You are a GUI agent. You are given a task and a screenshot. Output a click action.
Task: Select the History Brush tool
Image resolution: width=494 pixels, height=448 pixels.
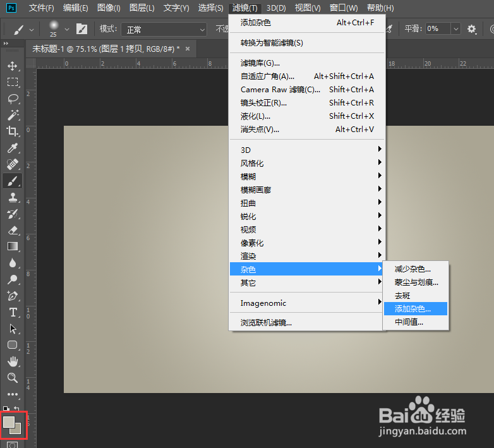(12, 214)
